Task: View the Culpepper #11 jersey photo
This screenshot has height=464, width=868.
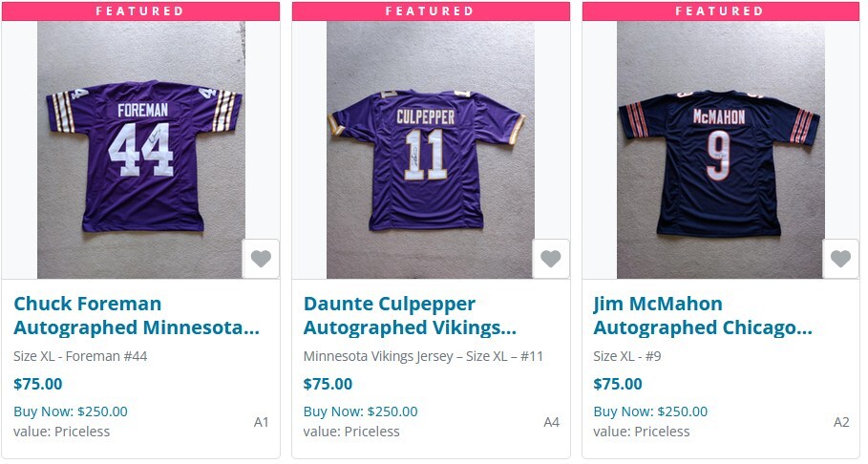Action: pos(430,149)
